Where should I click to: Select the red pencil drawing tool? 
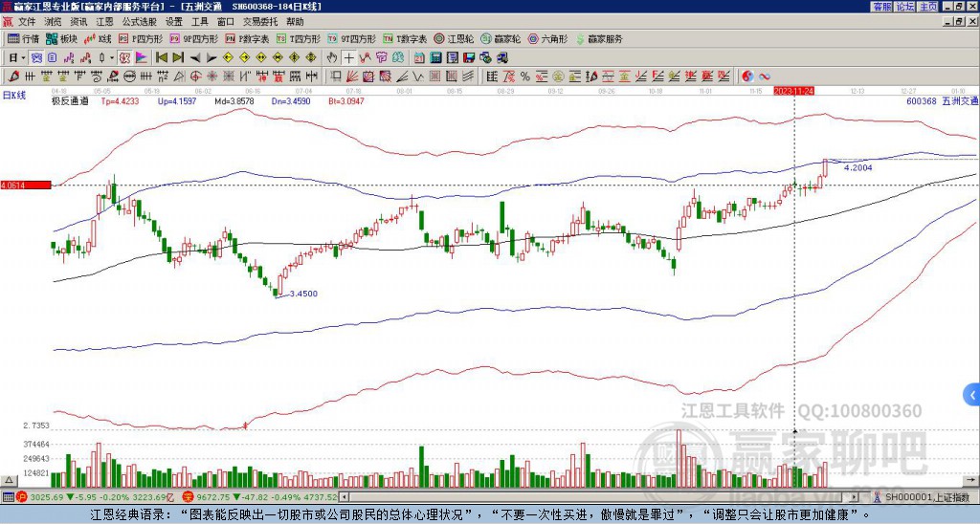[x=13, y=76]
